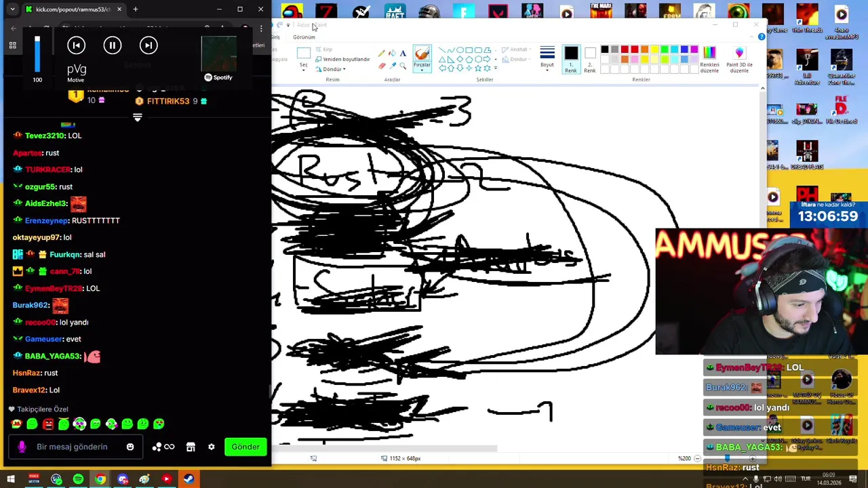This screenshot has height=488, width=868.
Task: Click the Chrome apps grid icon
Action: point(12,45)
